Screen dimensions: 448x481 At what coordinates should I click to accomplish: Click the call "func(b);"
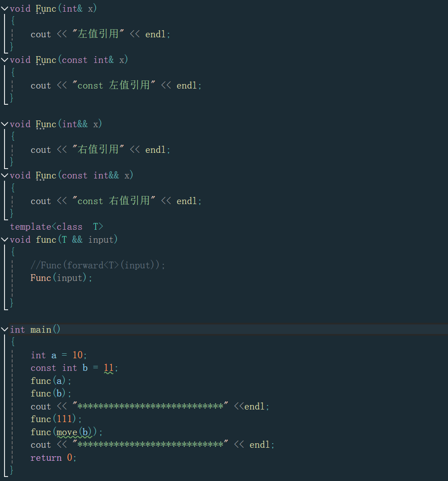click(51, 394)
